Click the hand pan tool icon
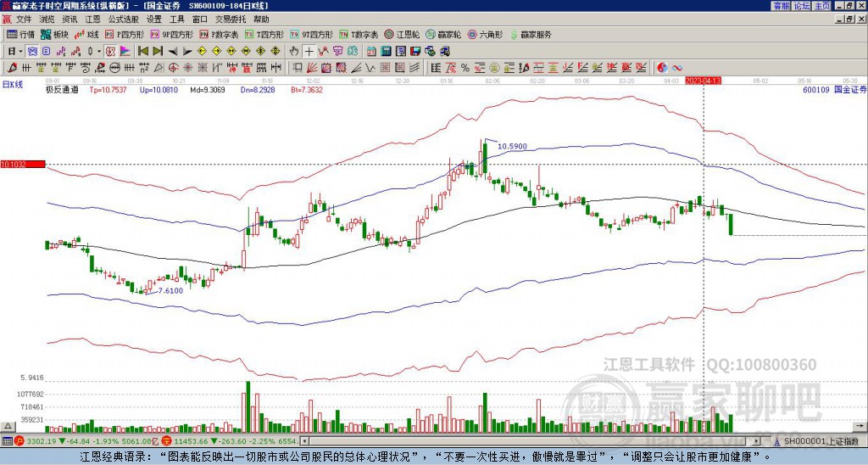The height and width of the screenshot is (465, 868). 294,51
